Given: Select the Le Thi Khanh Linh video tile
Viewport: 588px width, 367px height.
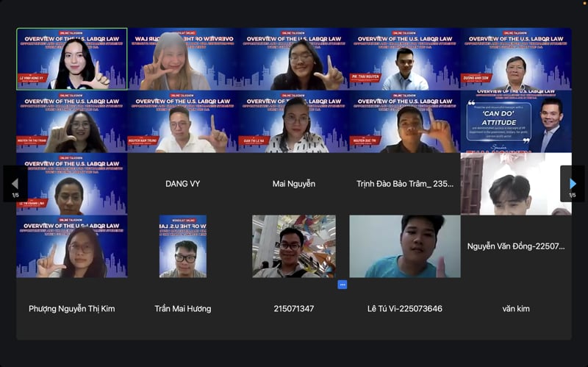Looking at the screenshot, I should (x=72, y=184).
